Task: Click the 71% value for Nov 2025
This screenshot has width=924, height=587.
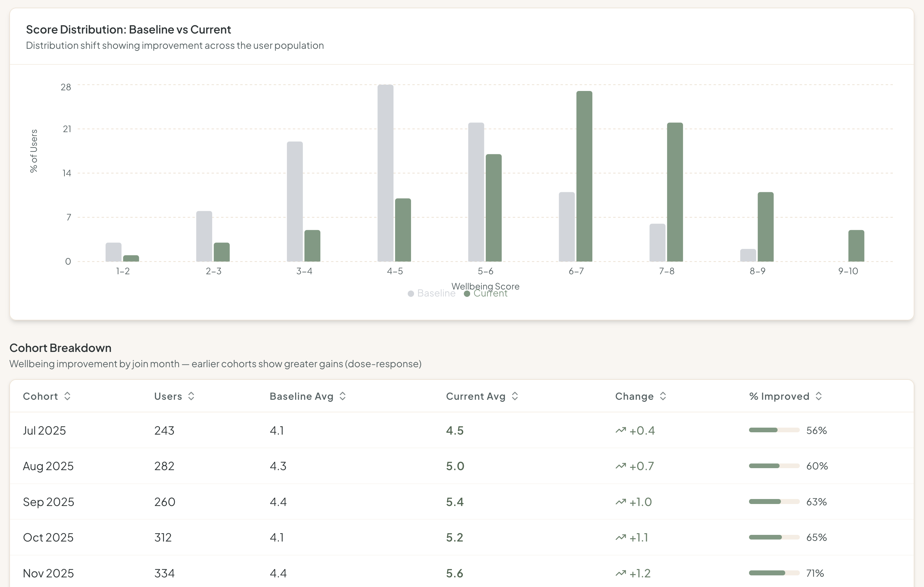Action: pyautogui.click(x=816, y=573)
